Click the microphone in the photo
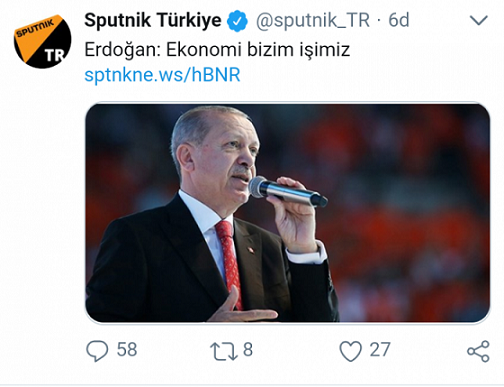 click(x=288, y=191)
